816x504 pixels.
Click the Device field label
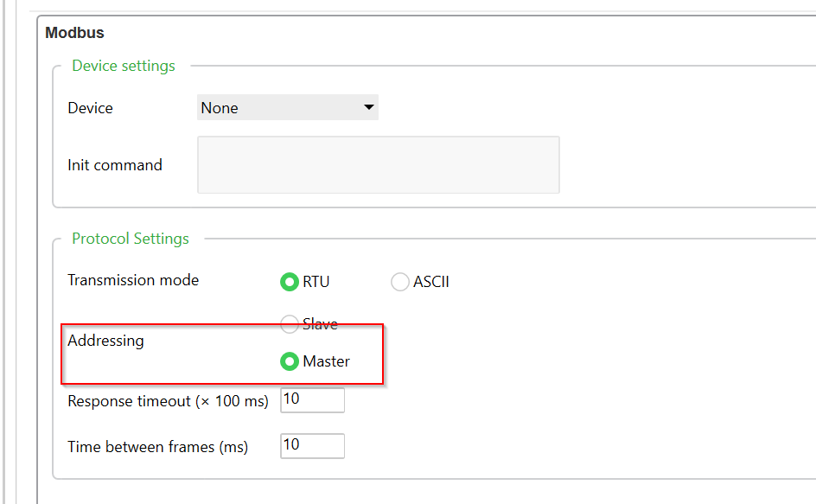pyautogui.click(x=90, y=108)
